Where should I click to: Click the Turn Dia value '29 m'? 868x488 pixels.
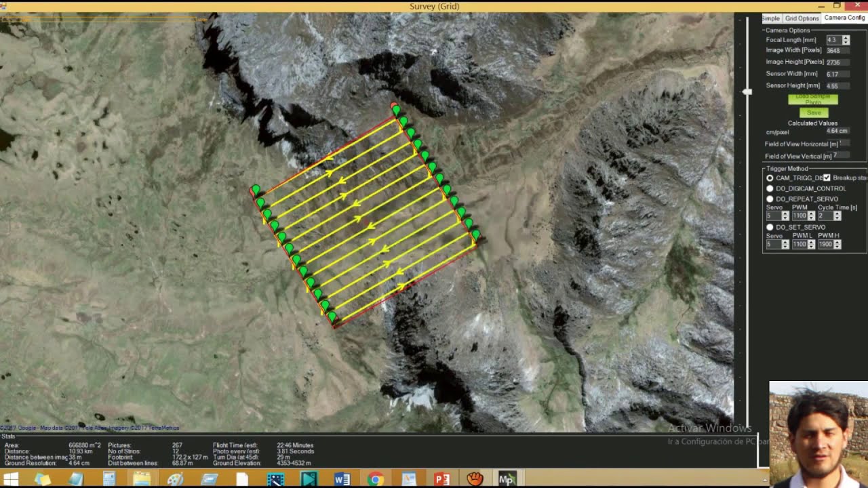[283, 457]
